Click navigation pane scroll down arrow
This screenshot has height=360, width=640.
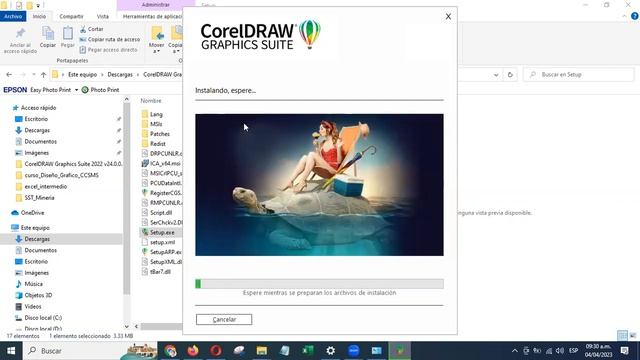[127, 326]
